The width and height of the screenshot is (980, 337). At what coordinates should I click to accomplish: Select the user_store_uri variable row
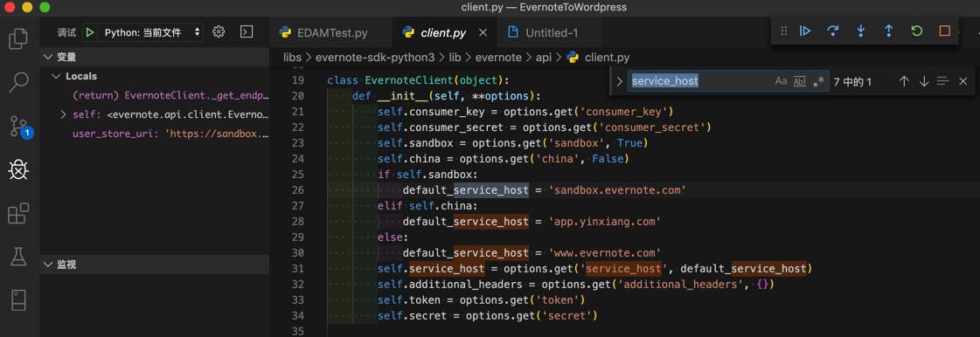[170, 134]
